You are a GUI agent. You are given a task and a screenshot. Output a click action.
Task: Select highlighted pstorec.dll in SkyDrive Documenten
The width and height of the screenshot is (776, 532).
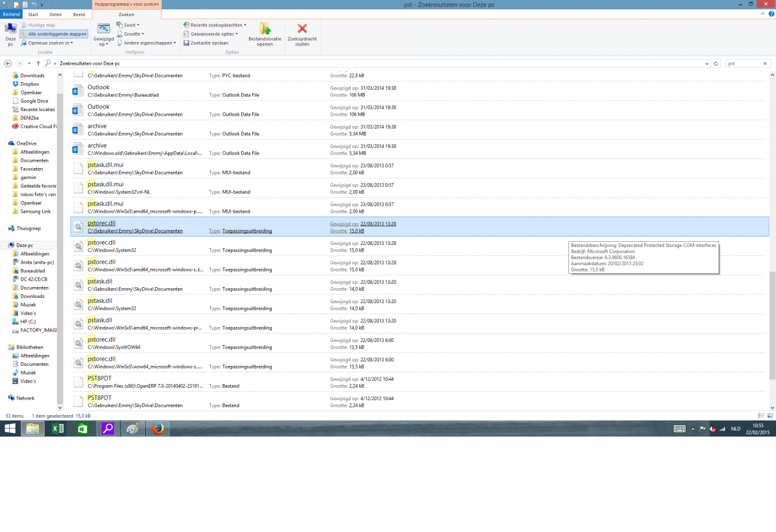pyautogui.click(x=420, y=227)
